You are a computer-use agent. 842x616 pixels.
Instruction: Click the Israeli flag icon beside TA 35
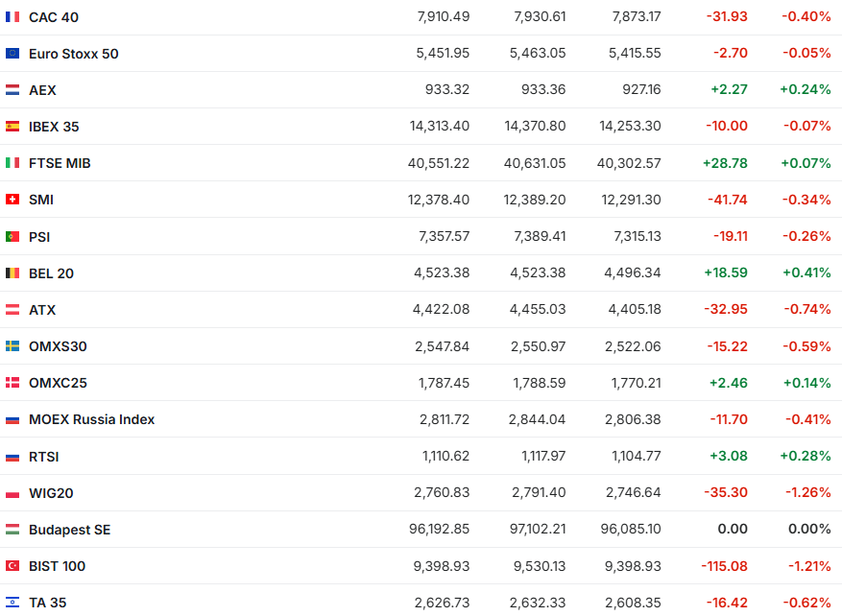click(x=12, y=603)
